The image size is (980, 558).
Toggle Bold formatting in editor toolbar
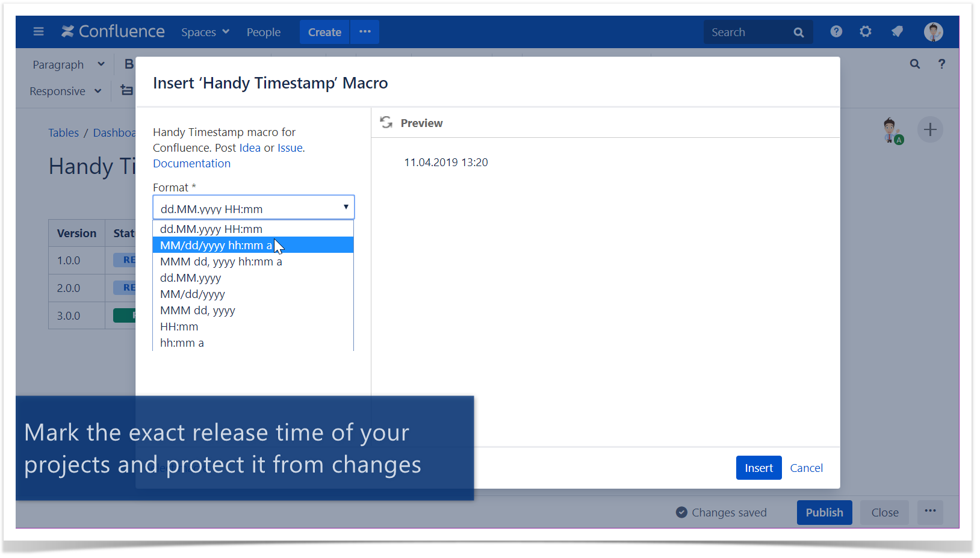click(129, 64)
